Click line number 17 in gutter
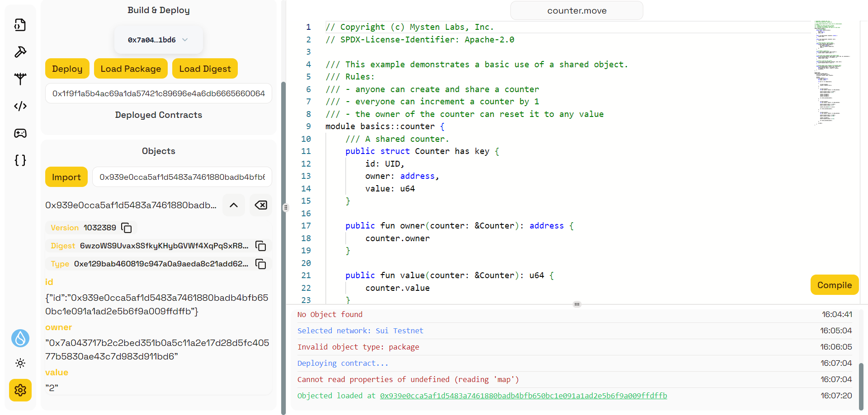 [x=306, y=226]
